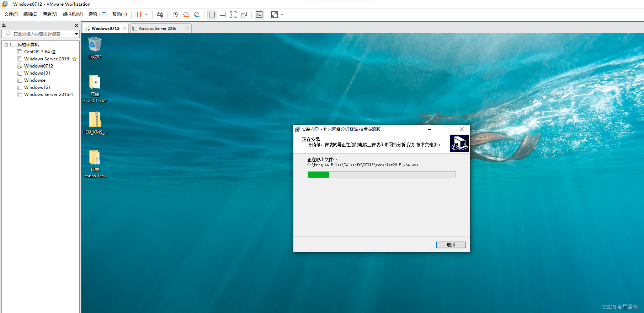Open the power options dropdown arrow
644x313 pixels.
(x=147, y=15)
